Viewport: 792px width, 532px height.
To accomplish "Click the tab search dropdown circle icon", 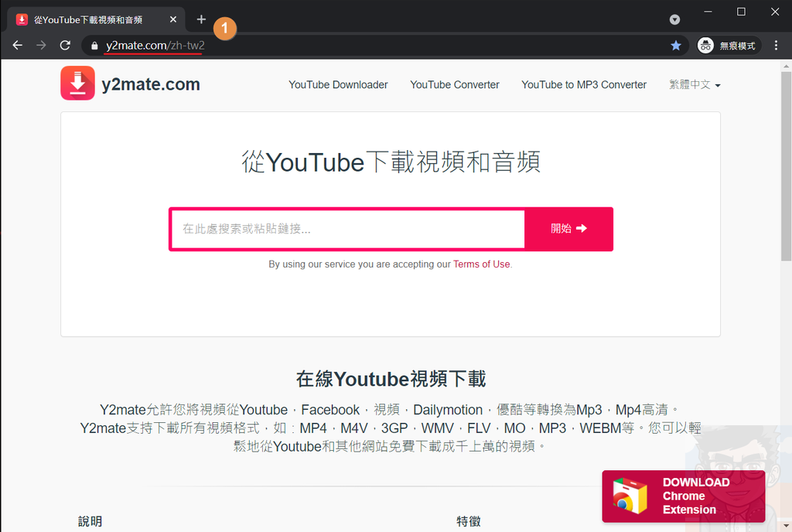I will 674,19.
